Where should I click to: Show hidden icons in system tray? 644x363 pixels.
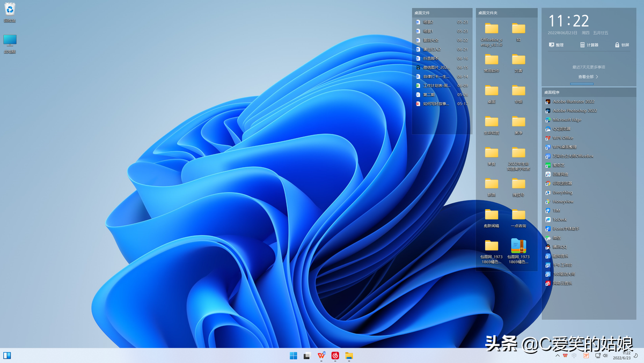pyautogui.click(x=557, y=355)
